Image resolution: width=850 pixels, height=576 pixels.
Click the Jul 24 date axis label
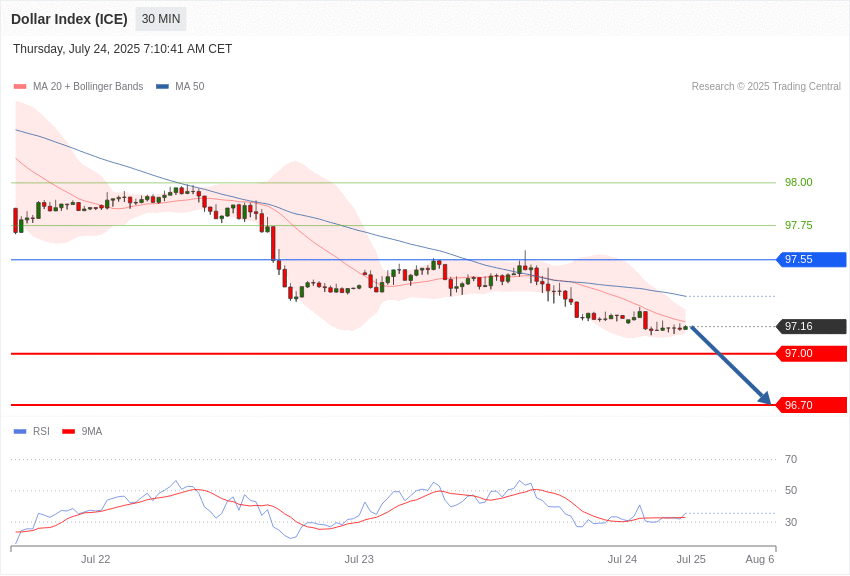coord(622,559)
